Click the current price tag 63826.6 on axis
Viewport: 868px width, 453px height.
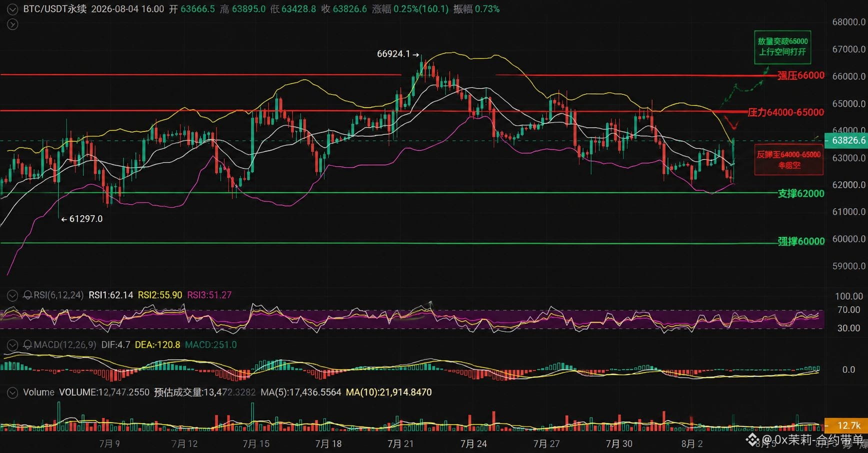point(846,140)
